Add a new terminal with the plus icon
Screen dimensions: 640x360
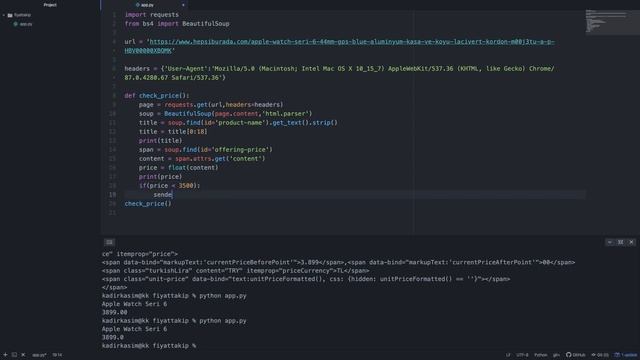(x=5, y=355)
